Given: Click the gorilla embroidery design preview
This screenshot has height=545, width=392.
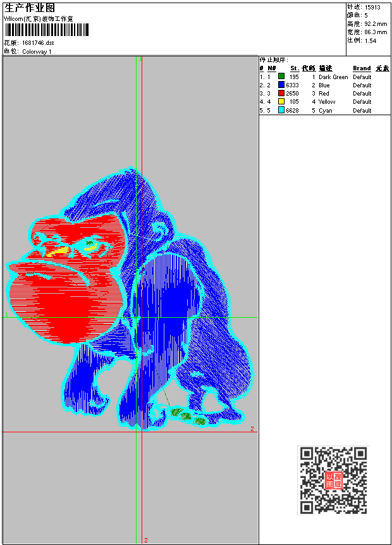Looking at the screenshot, I should (130, 298).
